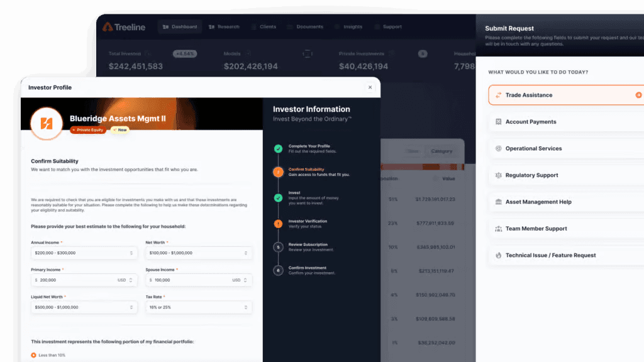Click the $1,729,191,017.23 value cell
The image size is (644, 362).
click(x=435, y=199)
